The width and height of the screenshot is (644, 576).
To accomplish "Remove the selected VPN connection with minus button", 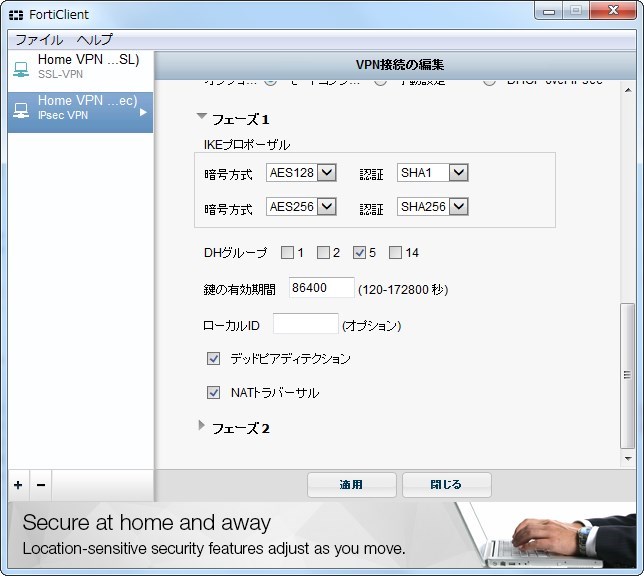I will click(x=41, y=485).
